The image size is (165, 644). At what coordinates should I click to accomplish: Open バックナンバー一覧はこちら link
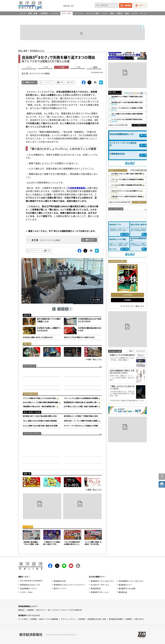[132, 306]
